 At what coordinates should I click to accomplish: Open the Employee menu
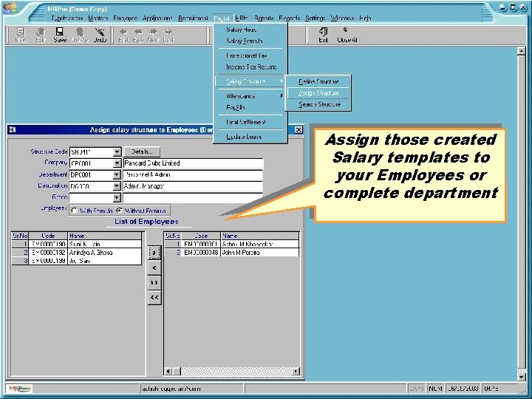tap(125, 18)
